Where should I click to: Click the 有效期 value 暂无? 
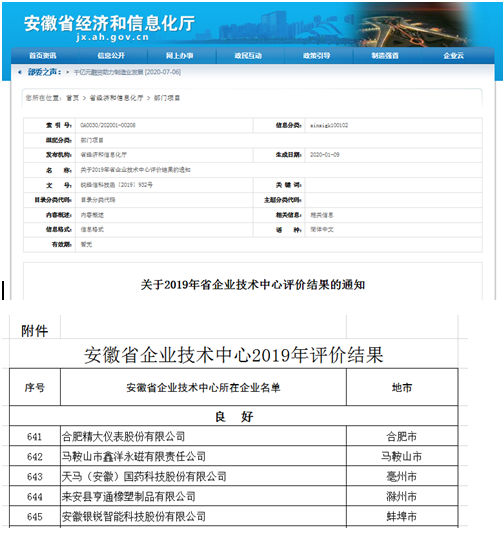(x=86, y=245)
